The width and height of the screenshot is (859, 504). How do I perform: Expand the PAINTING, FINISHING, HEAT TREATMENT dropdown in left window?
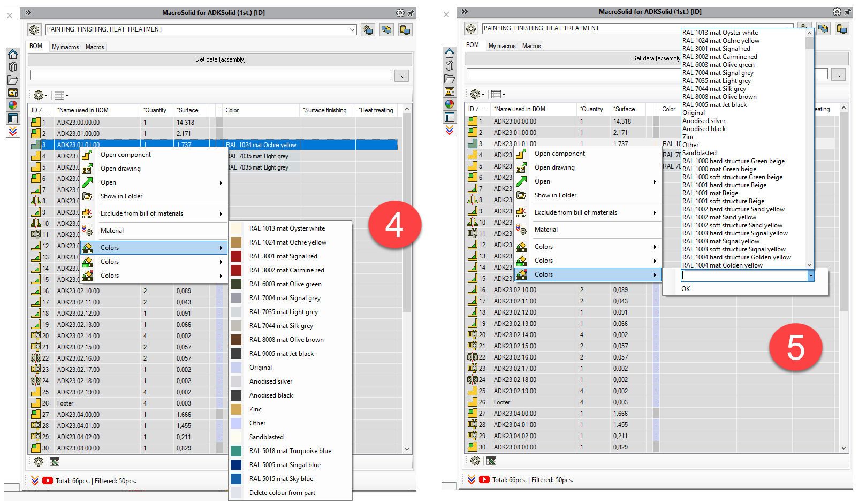tap(352, 29)
